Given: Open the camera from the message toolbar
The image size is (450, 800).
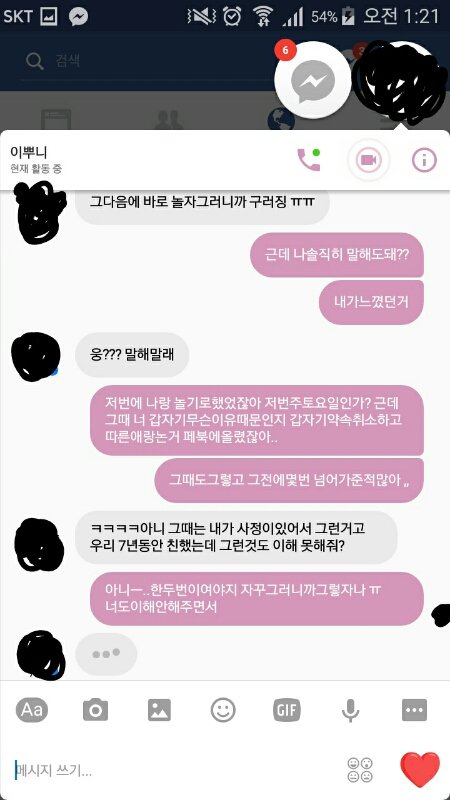Looking at the screenshot, I should [x=95, y=710].
